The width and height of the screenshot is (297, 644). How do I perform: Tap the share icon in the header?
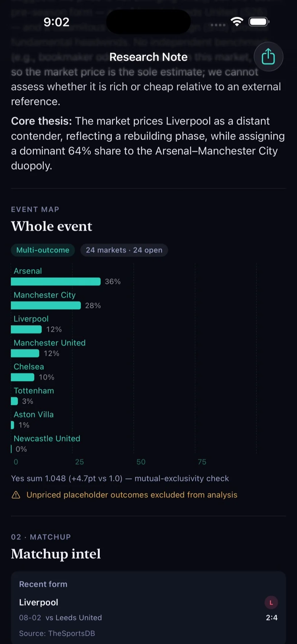[x=268, y=57]
